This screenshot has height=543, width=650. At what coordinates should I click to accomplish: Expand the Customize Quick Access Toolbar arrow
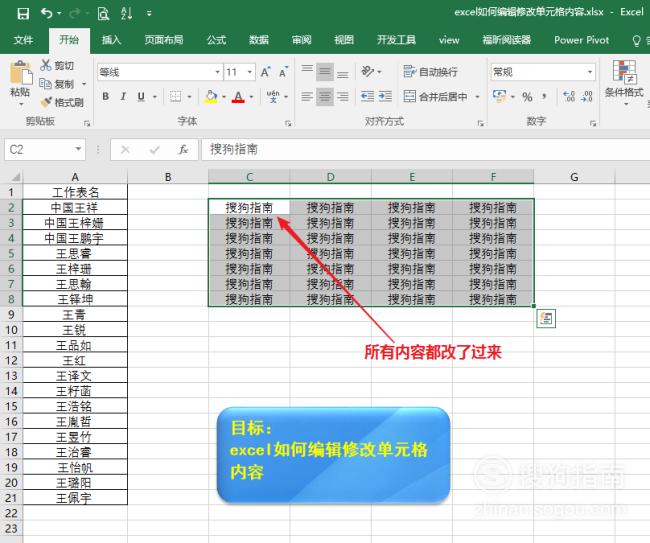[149, 14]
